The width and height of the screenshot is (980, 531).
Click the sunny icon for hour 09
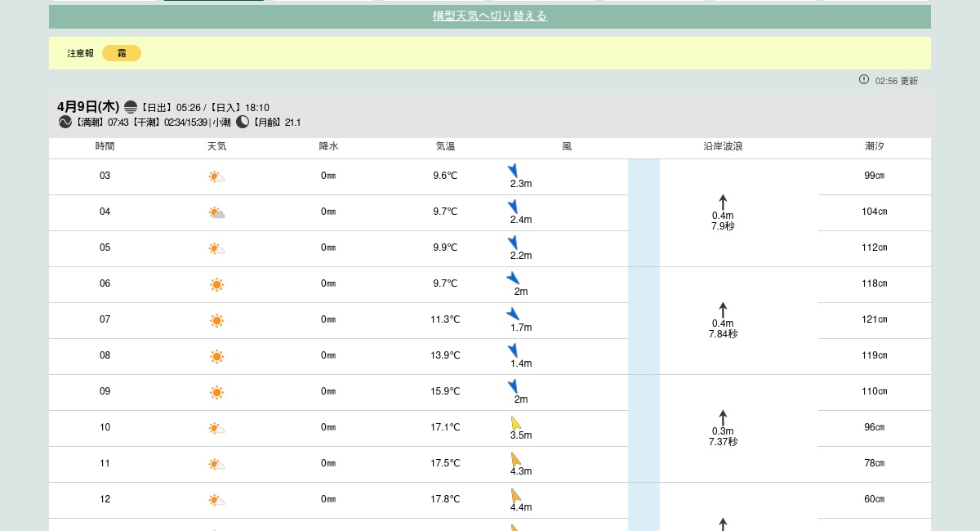(216, 392)
